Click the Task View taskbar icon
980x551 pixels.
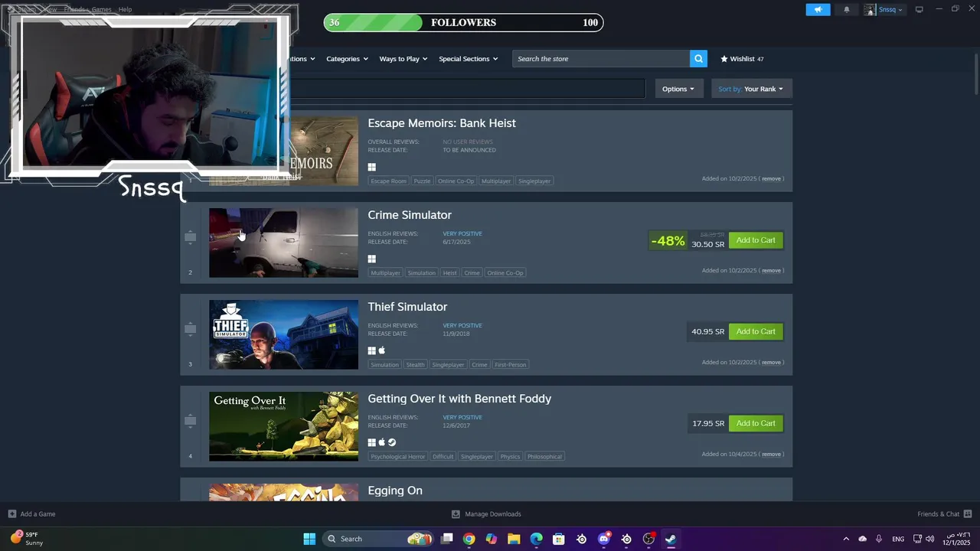(x=447, y=539)
